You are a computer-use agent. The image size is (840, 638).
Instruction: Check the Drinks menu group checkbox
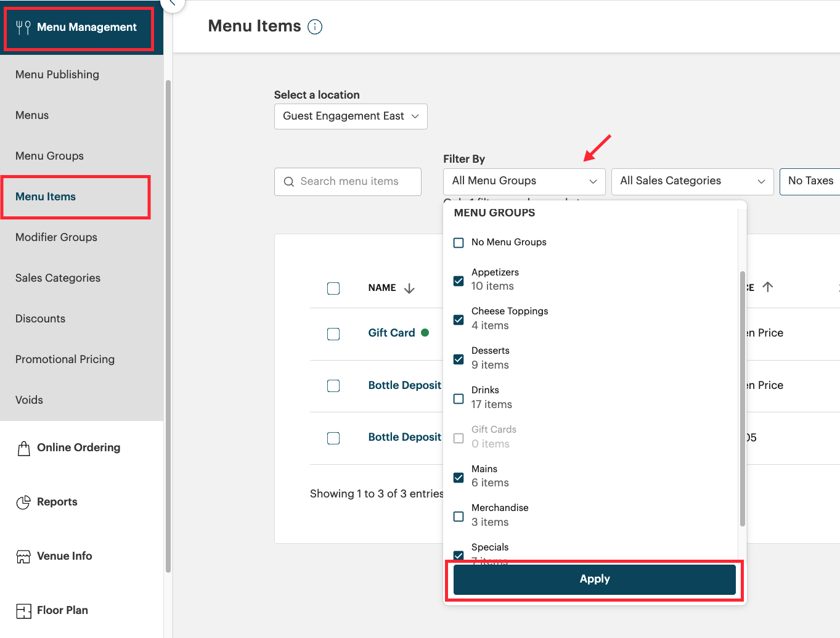point(459,399)
